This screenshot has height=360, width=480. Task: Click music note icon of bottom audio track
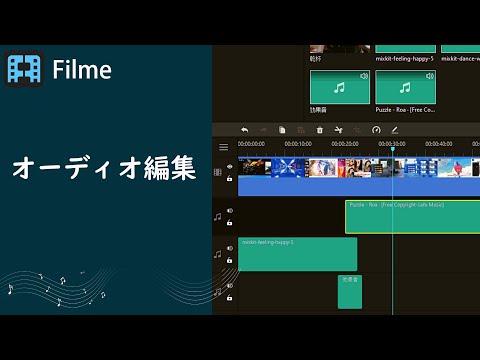click(217, 292)
